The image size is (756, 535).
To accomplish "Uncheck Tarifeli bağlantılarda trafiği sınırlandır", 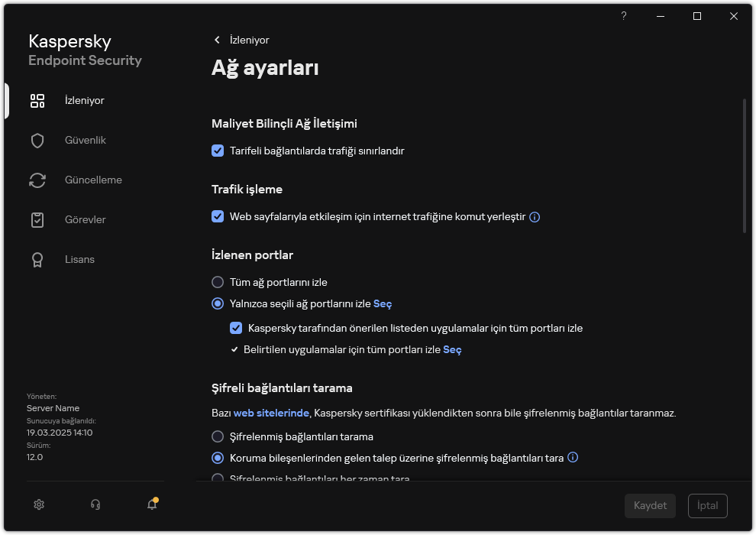I will [218, 151].
